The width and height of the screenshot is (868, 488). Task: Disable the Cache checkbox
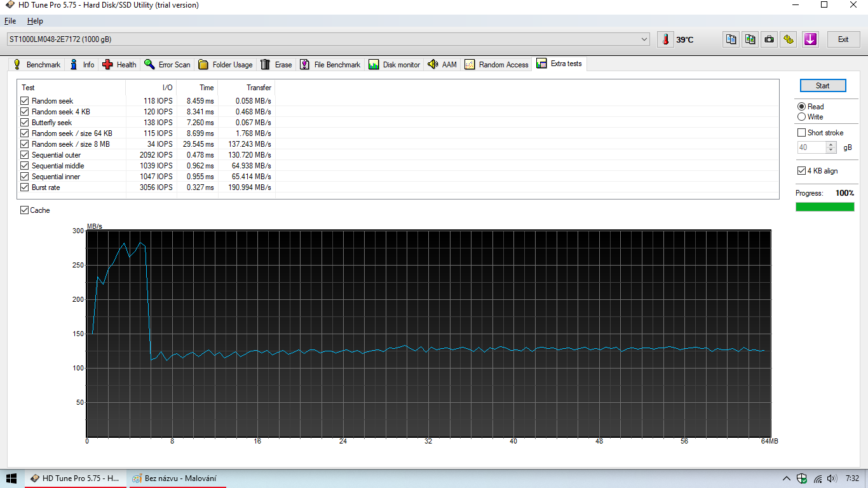click(x=25, y=210)
